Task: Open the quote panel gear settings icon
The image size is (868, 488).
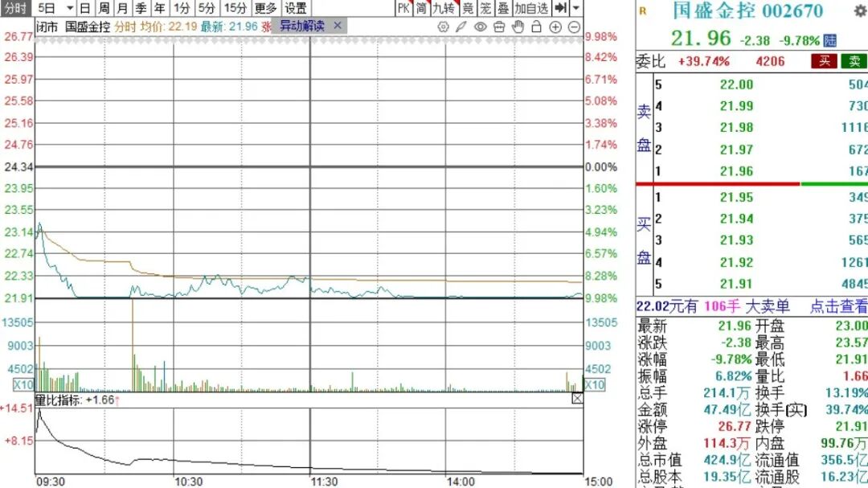Action: point(859,11)
